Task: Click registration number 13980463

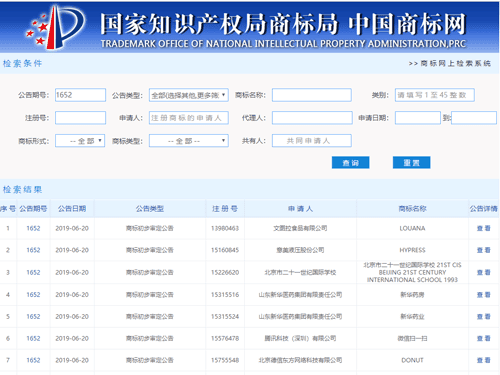Action: click(x=225, y=228)
